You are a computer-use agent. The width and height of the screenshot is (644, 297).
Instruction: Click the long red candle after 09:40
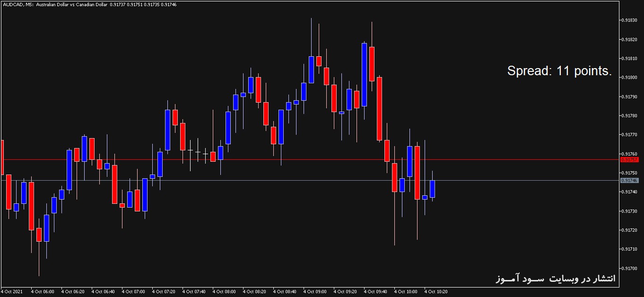coord(379,109)
